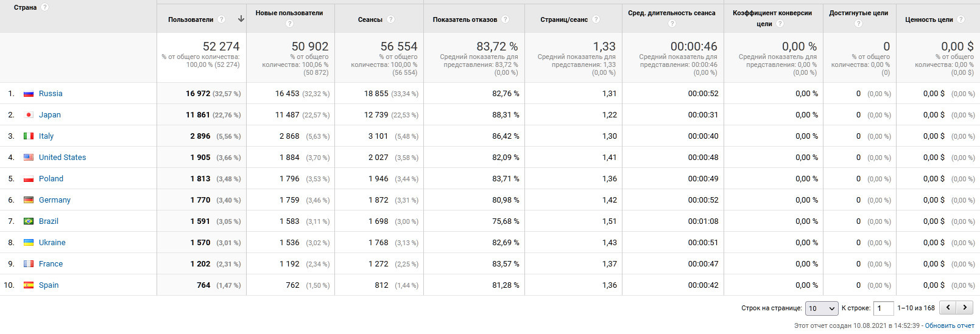Open the Germany country row link
This screenshot has height=334, width=980.
pos(55,200)
